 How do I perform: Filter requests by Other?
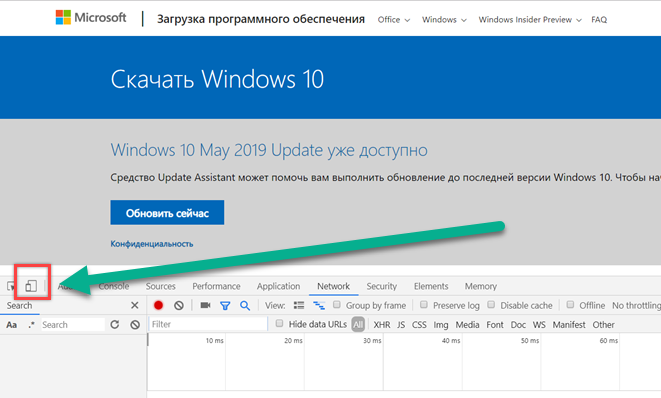coord(604,325)
